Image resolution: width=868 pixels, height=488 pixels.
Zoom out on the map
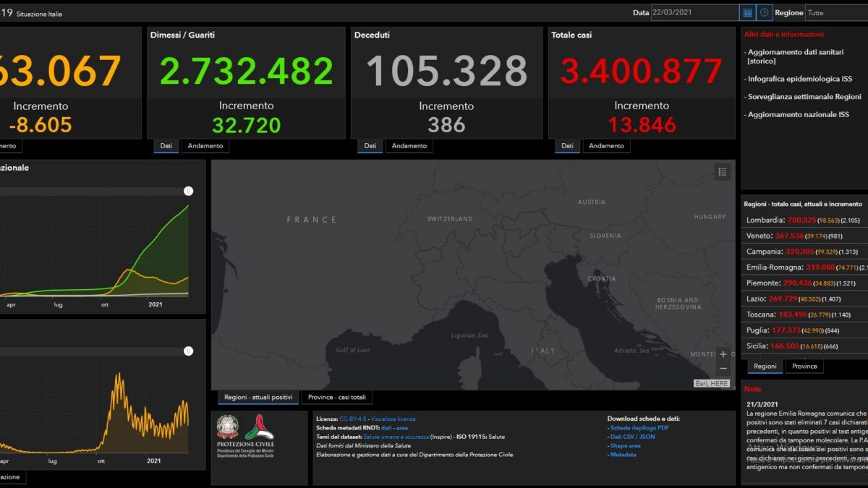[723, 368]
